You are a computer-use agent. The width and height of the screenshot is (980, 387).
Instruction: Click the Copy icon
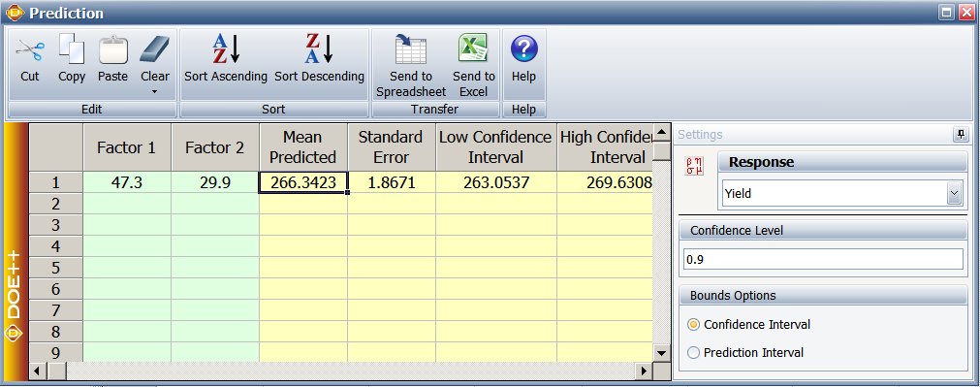tap(72, 49)
